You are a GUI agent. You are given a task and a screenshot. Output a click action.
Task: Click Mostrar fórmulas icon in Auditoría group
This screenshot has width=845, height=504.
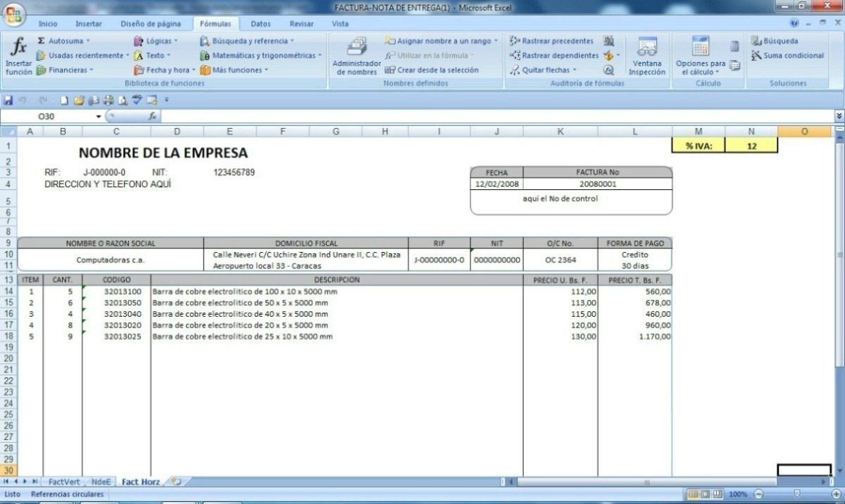point(609,41)
